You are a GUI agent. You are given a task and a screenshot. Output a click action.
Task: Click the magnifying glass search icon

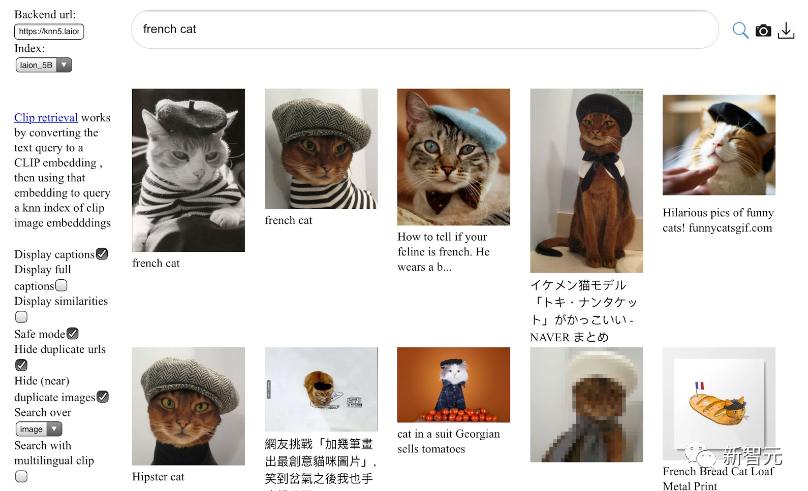[x=740, y=30]
